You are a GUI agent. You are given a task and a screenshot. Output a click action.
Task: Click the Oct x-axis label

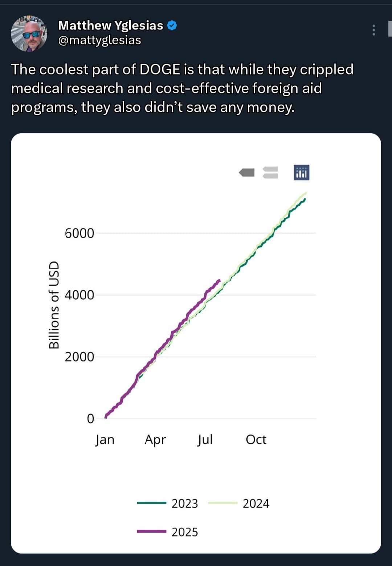(x=256, y=440)
